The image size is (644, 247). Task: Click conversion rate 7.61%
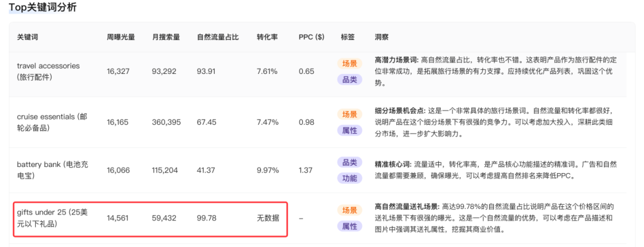[x=267, y=72]
